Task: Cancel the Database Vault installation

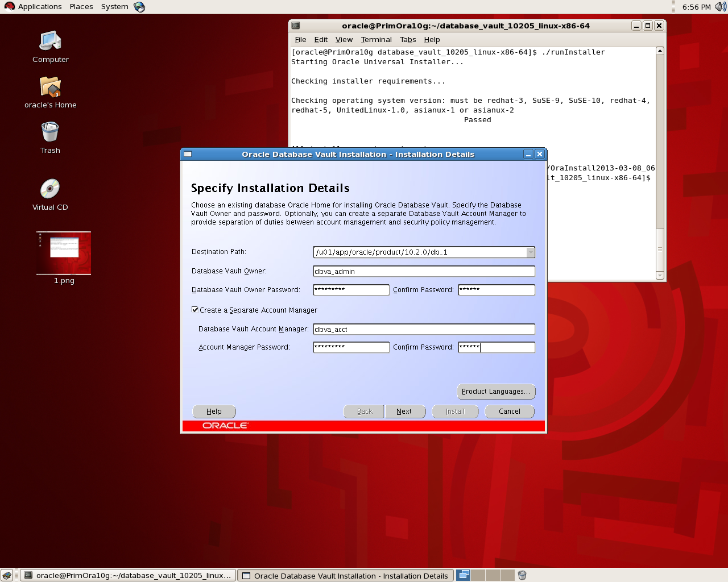Action: [x=509, y=411]
